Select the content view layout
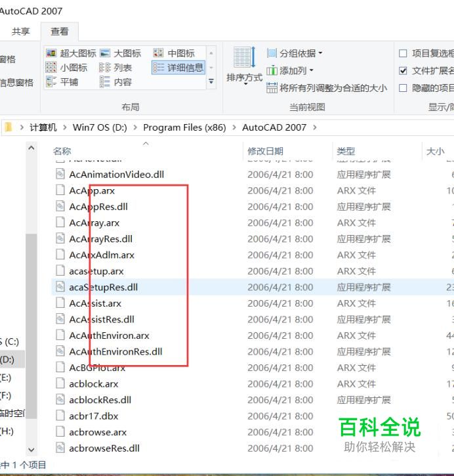The image size is (454, 476). click(115, 81)
